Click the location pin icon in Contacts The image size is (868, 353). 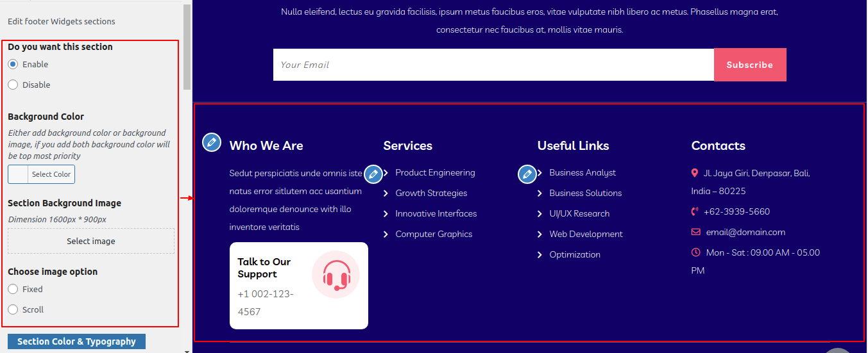click(x=695, y=173)
